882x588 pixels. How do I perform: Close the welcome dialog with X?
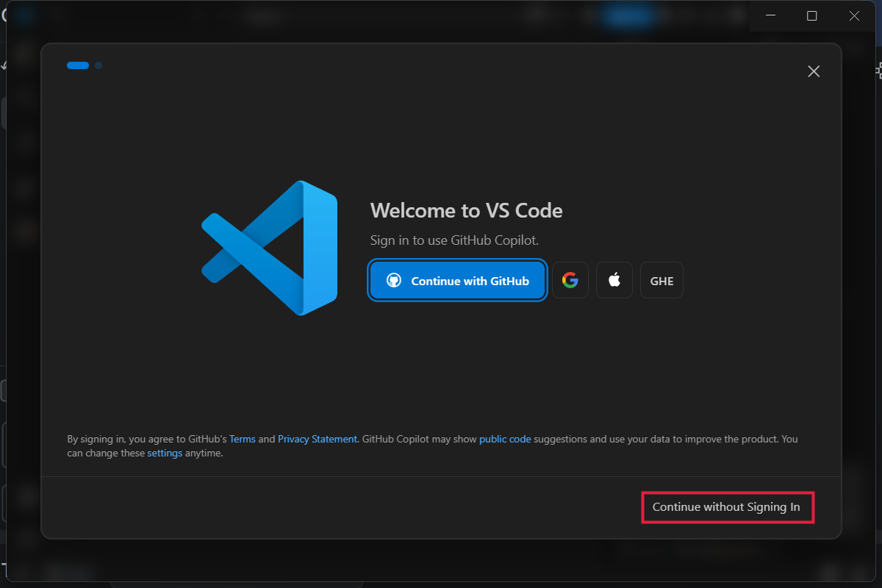[x=814, y=71]
